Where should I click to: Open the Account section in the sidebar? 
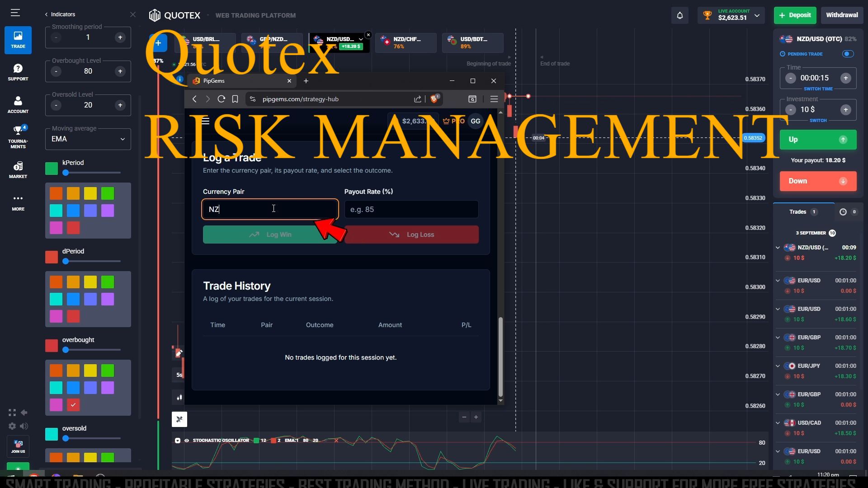18,104
